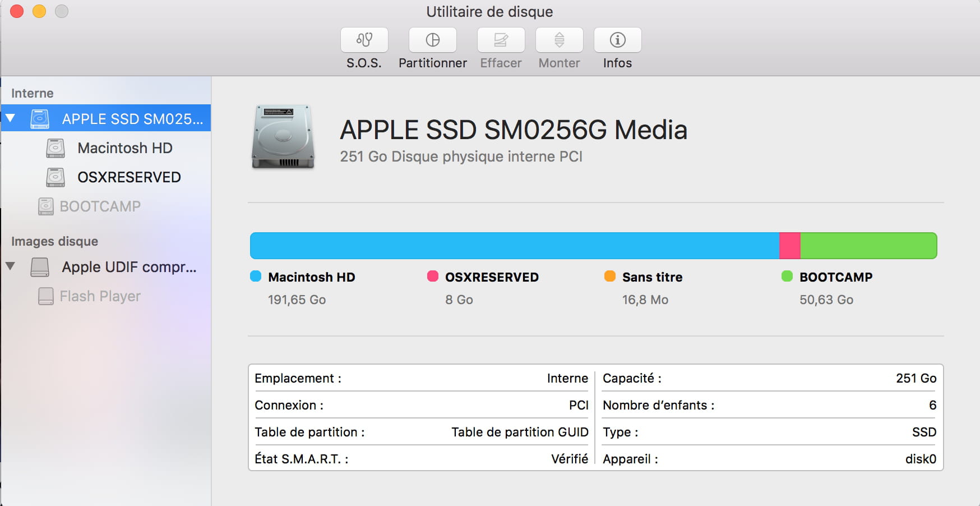Click the Macintosh HD legend label

point(312,277)
